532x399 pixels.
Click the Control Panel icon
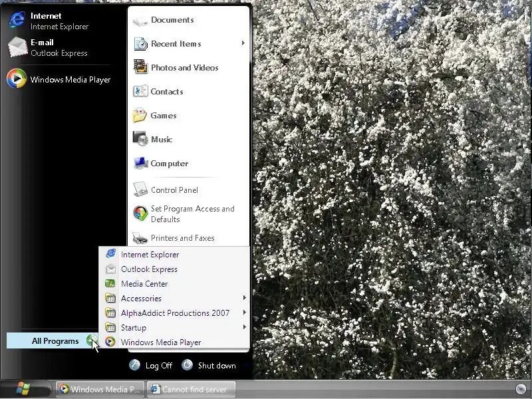140,190
